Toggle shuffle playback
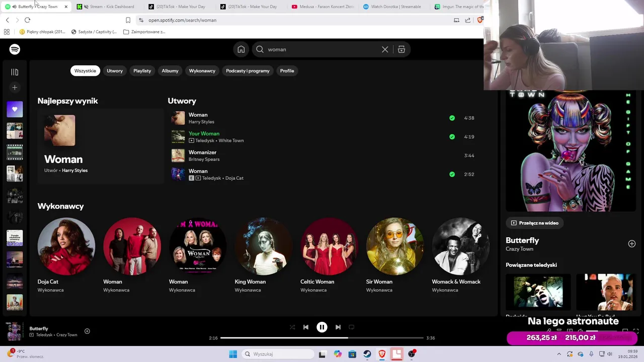644x362 pixels. [292, 327]
